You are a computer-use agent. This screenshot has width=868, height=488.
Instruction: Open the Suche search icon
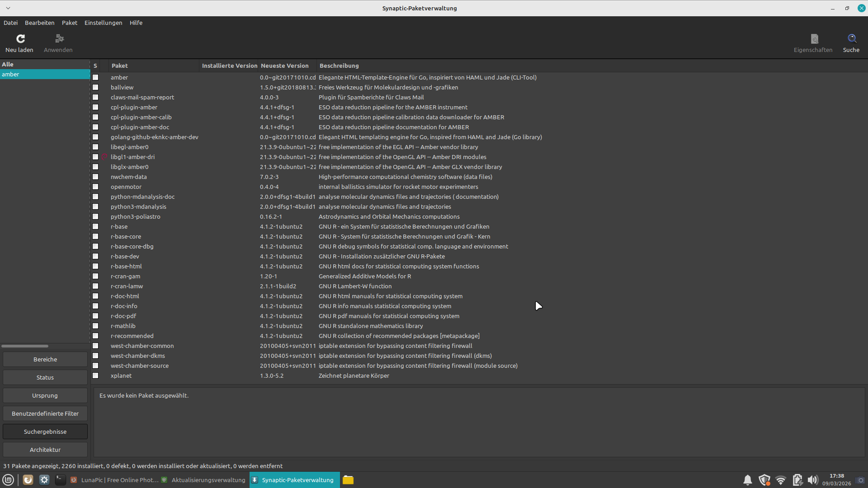(x=852, y=39)
